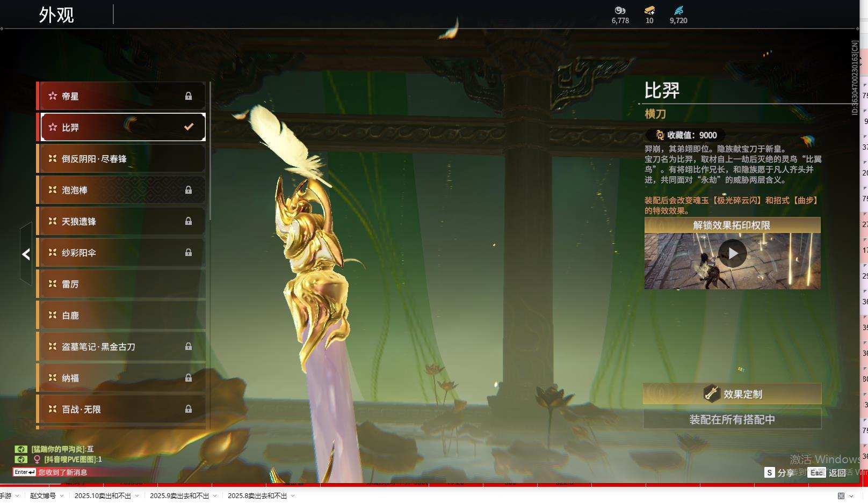Click the 返回 return button

click(828, 472)
